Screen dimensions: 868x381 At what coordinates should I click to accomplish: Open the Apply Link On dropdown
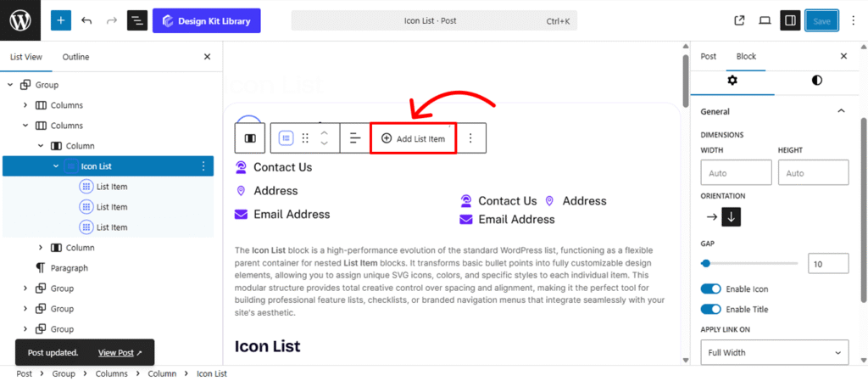775,352
